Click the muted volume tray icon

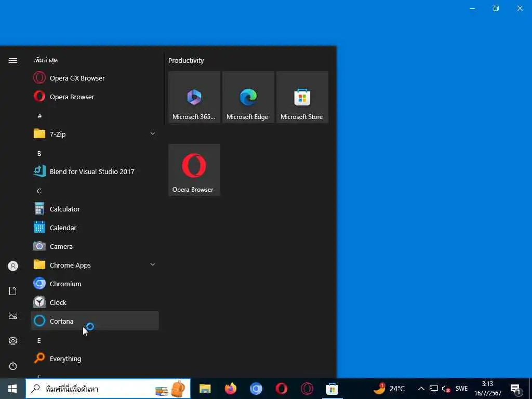click(x=446, y=389)
